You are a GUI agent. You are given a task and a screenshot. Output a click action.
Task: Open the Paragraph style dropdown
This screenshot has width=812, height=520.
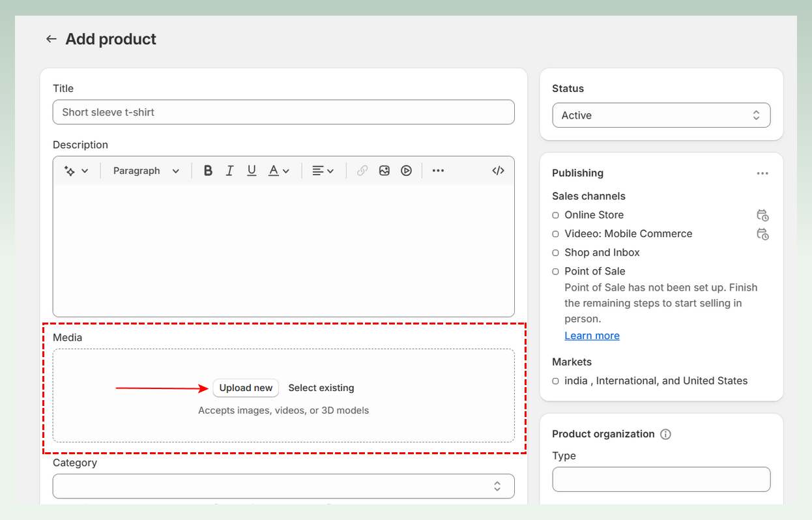(145, 170)
